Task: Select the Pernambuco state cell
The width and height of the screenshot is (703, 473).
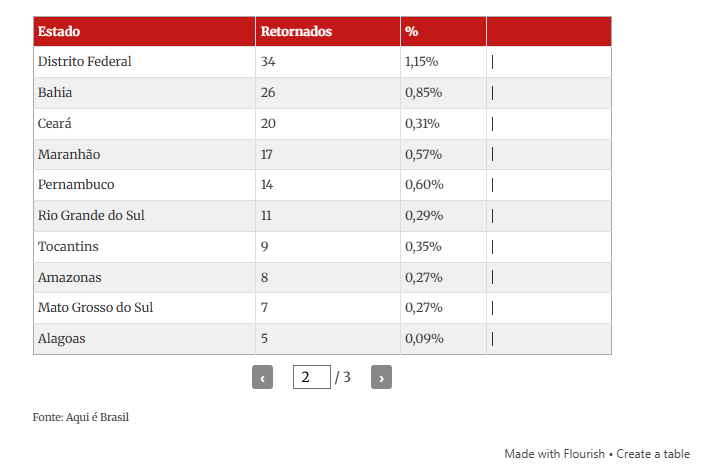Action: click(76, 185)
